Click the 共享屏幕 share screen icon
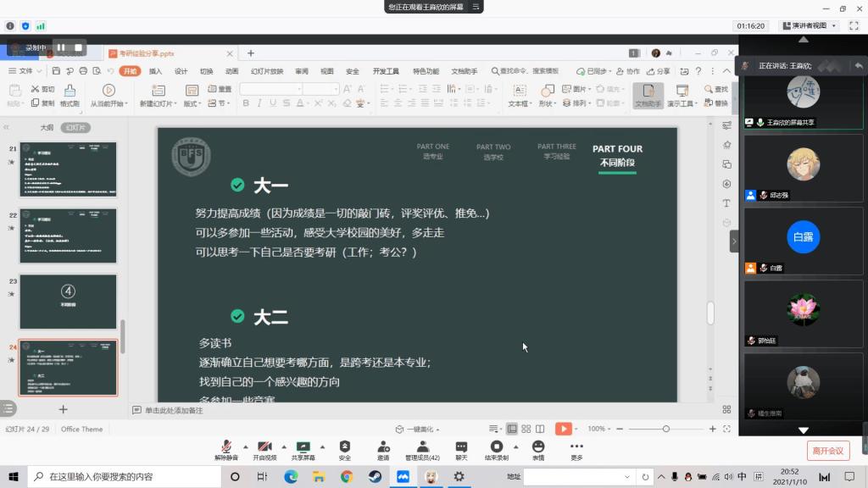This screenshot has width=868, height=488. pos(303,446)
